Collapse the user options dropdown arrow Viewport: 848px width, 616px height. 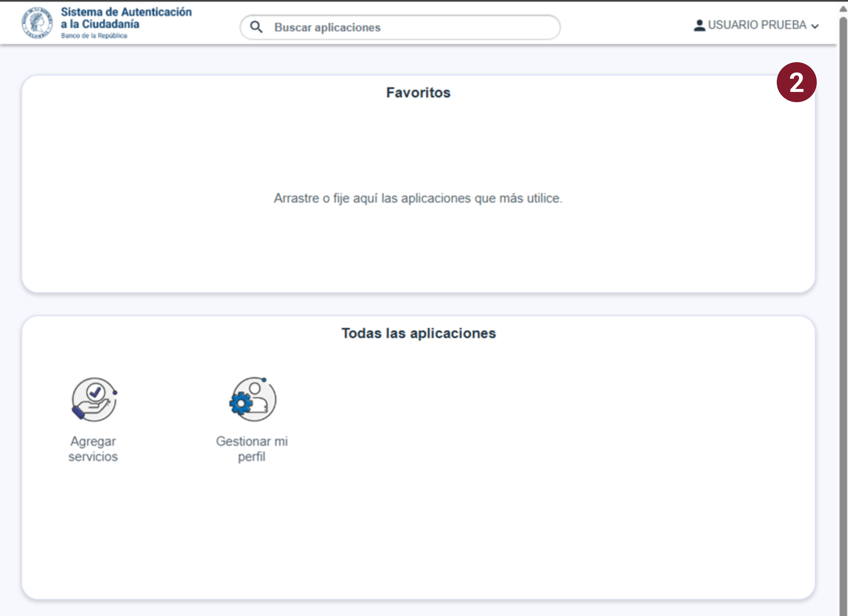click(x=814, y=26)
